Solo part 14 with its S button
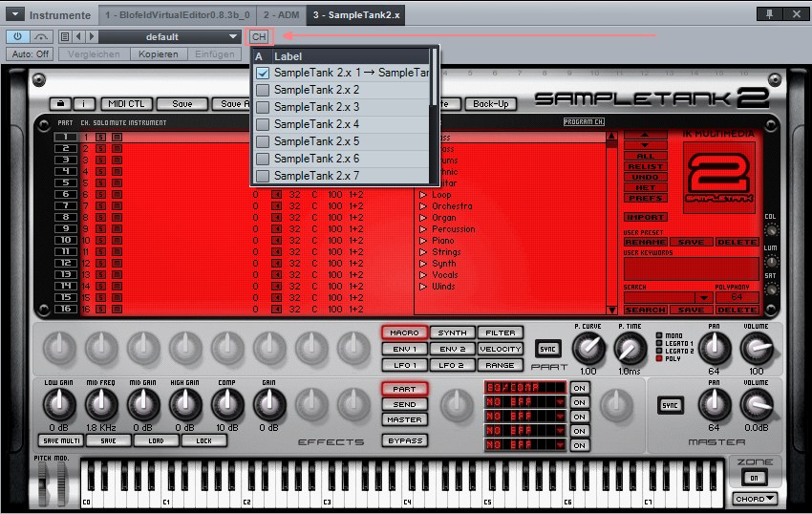Image resolution: width=812 pixels, height=514 pixels. [x=101, y=286]
